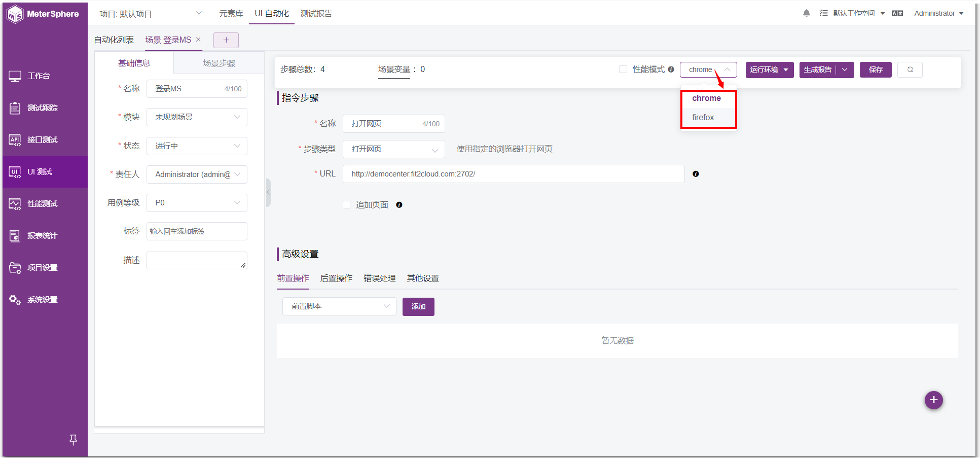The width and height of the screenshot is (980, 461).
Task: Click the info icon next to 追加页面
Action: (399, 205)
